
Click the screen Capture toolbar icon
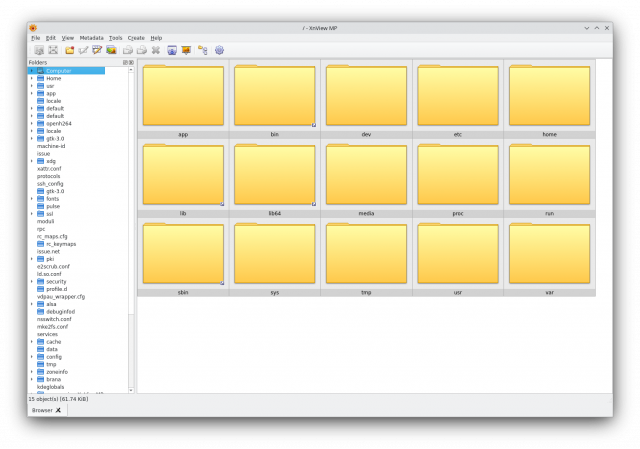coord(172,50)
